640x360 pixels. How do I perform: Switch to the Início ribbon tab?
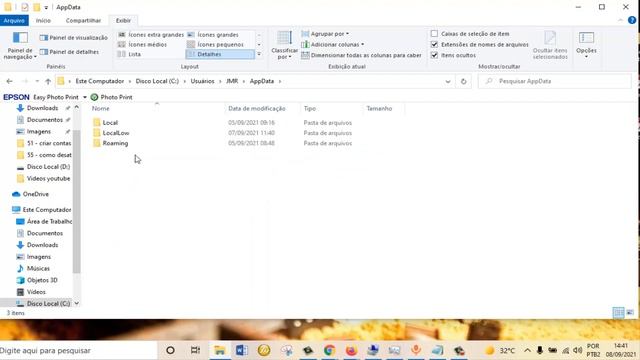click(x=43, y=20)
